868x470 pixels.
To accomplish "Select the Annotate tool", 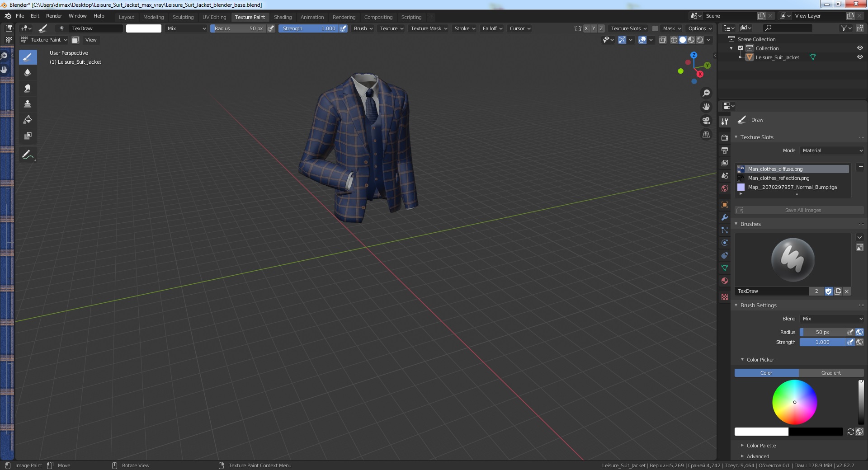I will pyautogui.click(x=28, y=155).
